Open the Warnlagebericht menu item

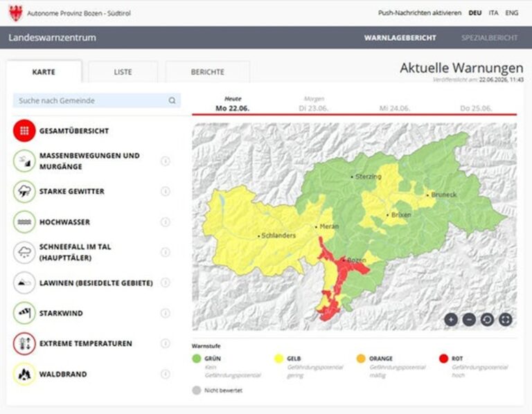click(400, 37)
